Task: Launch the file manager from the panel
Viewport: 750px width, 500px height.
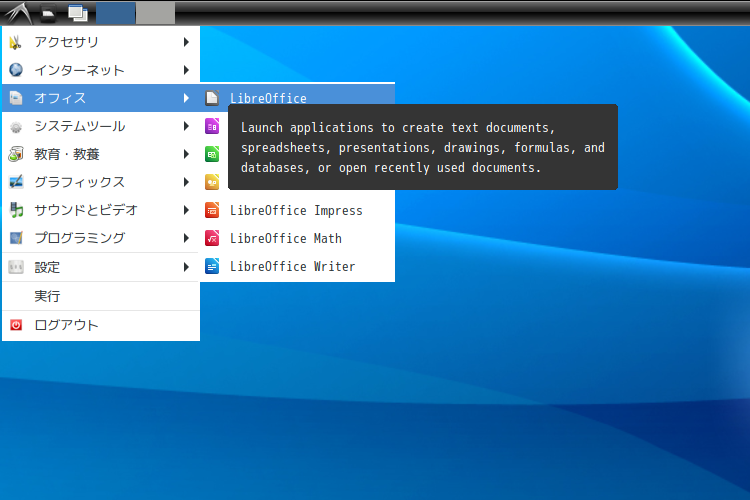Action: click(48, 13)
